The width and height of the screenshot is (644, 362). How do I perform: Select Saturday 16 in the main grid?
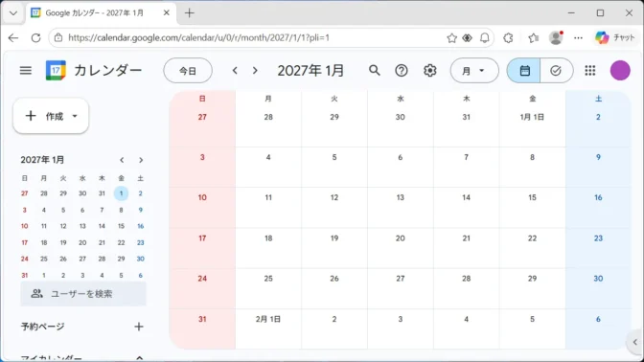598,208
